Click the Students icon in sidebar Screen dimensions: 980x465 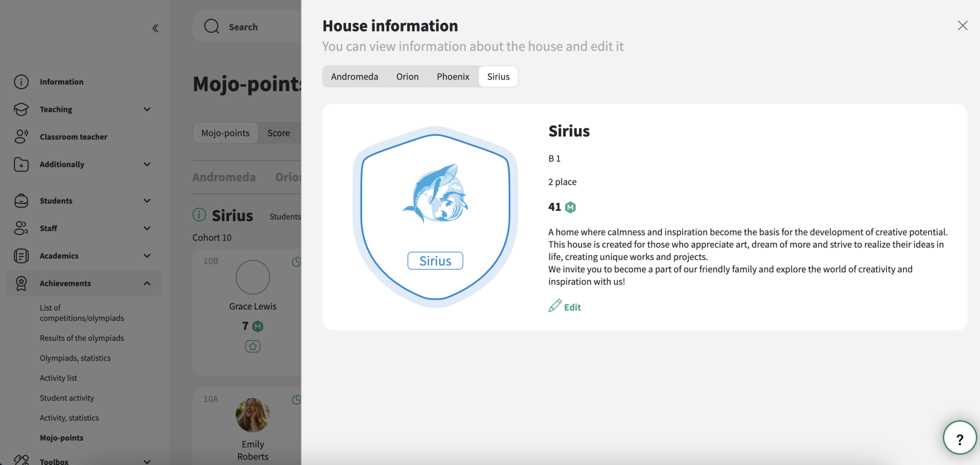[x=21, y=201]
